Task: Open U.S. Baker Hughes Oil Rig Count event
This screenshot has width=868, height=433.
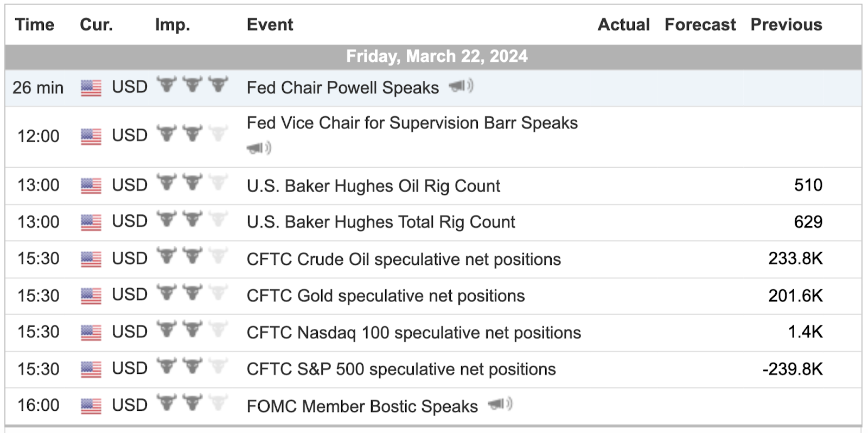Action: click(373, 186)
